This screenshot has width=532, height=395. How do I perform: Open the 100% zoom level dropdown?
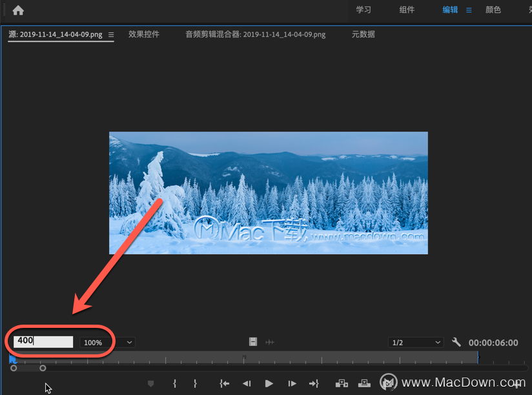click(108, 343)
